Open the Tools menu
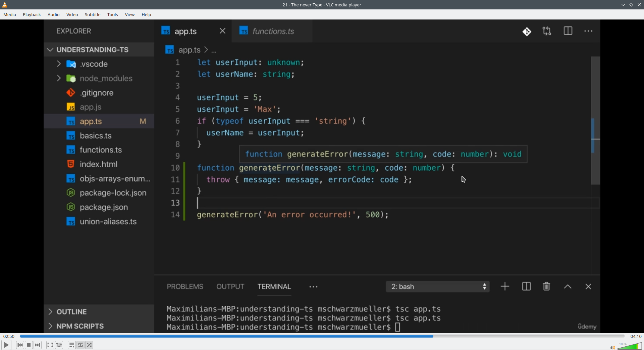The width and height of the screenshot is (644, 350). click(x=113, y=15)
